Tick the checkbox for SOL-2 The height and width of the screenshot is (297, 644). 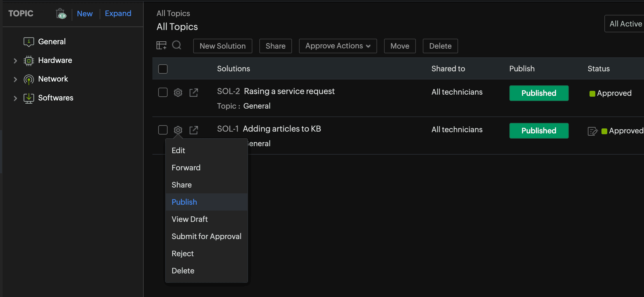(x=163, y=92)
